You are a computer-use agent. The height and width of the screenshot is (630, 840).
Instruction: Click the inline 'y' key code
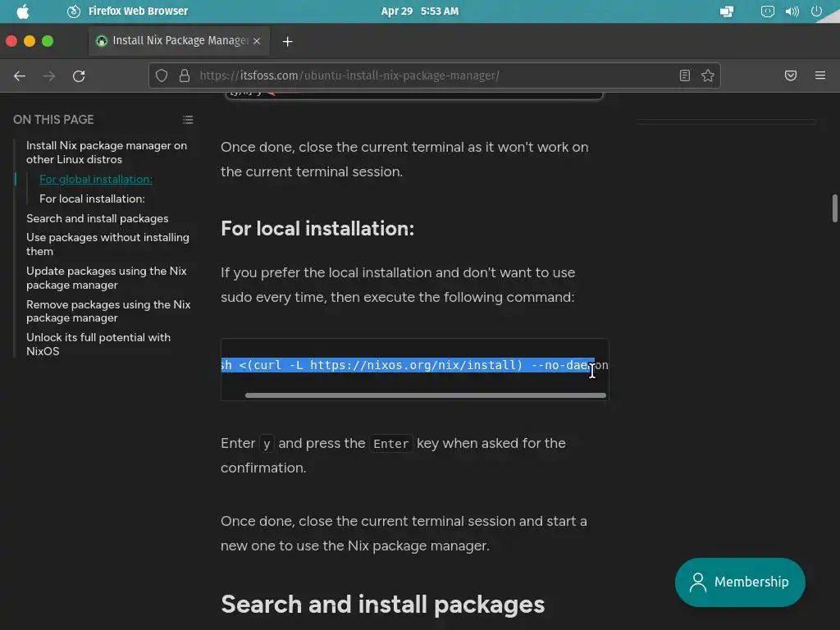[x=267, y=444]
